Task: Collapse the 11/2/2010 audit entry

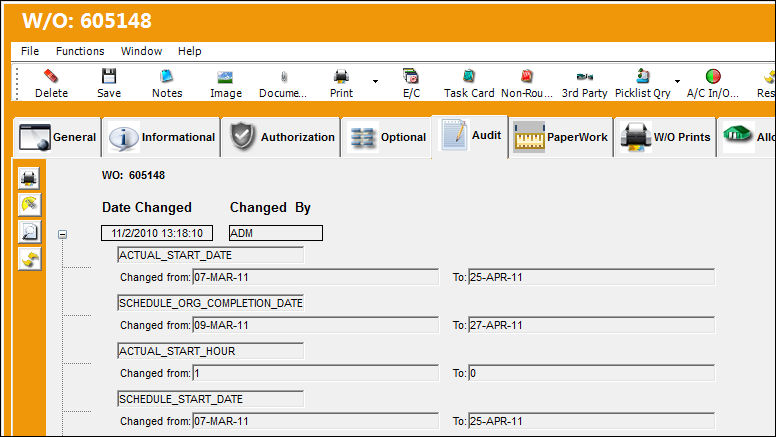Action: [62, 235]
